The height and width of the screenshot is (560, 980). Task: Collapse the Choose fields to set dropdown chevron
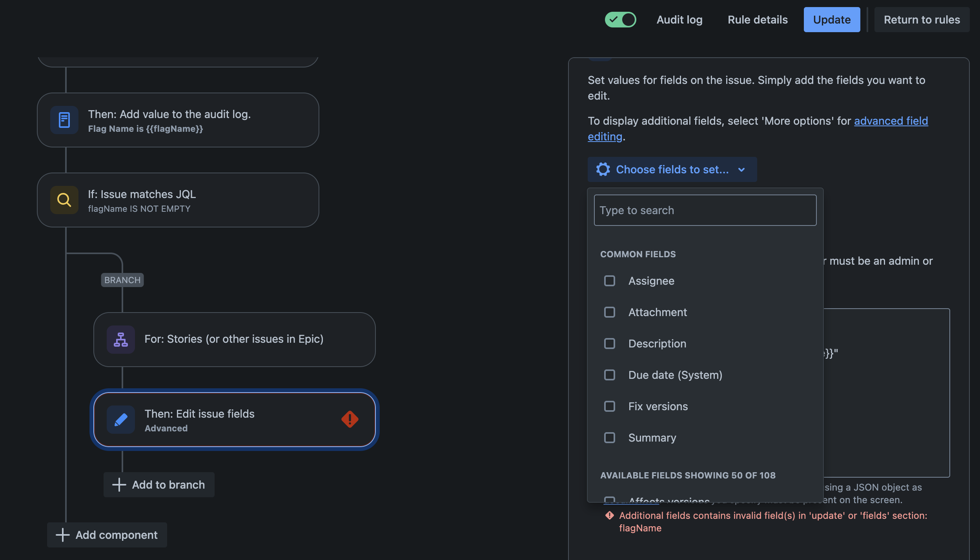(x=741, y=170)
